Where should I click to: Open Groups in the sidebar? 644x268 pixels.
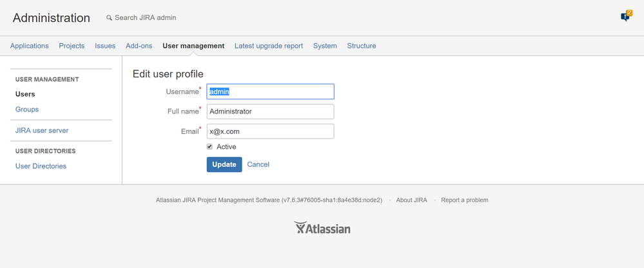(27, 110)
